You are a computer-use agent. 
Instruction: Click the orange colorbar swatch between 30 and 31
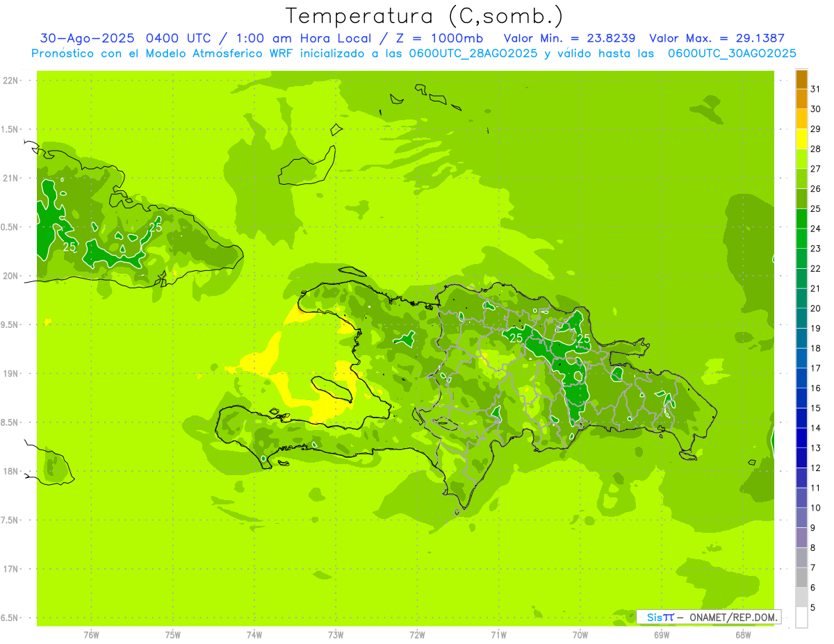point(801,99)
